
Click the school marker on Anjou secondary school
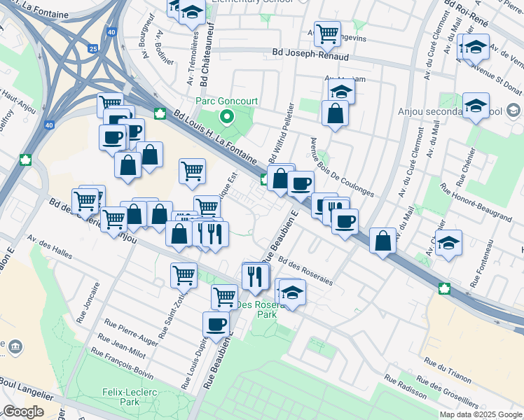click(x=476, y=107)
